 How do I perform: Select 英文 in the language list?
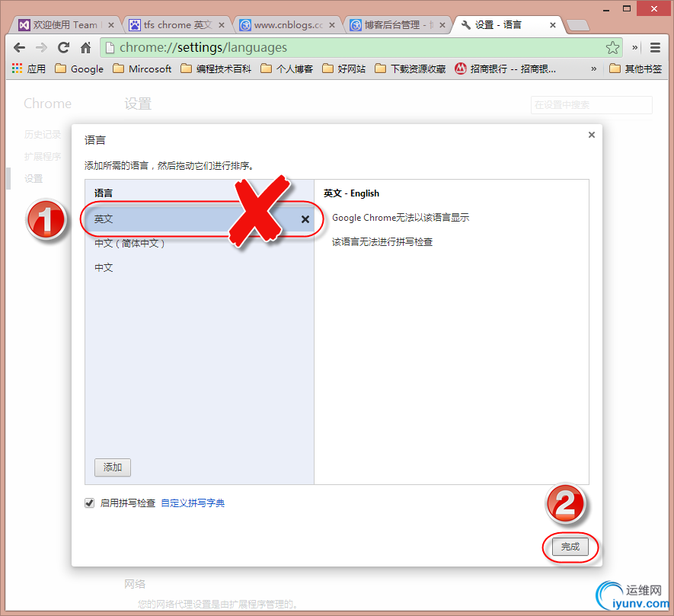click(x=200, y=219)
